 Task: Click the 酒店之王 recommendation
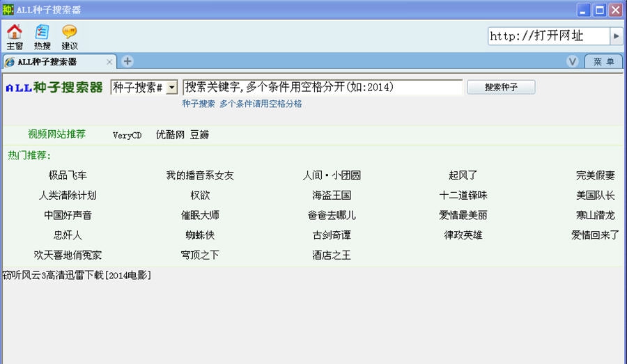332,255
